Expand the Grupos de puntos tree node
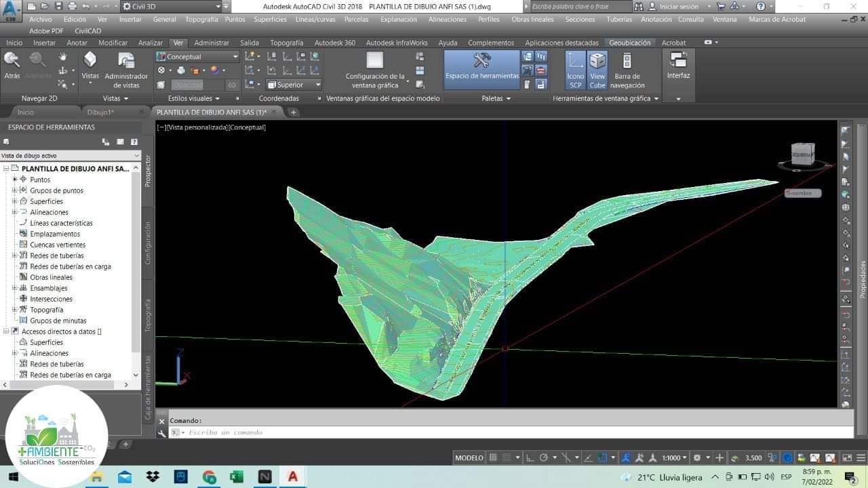Viewport: 868px width, 488px height. 15,190
